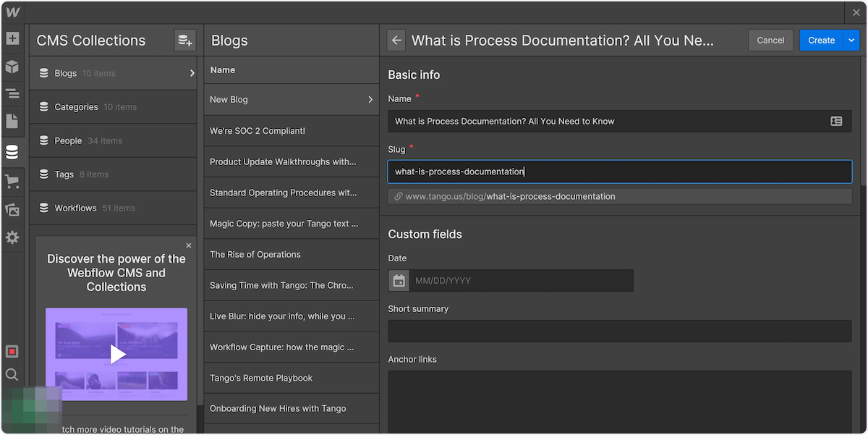Open the Ecommerce cart panel
868x435 pixels.
tap(12, 181)
